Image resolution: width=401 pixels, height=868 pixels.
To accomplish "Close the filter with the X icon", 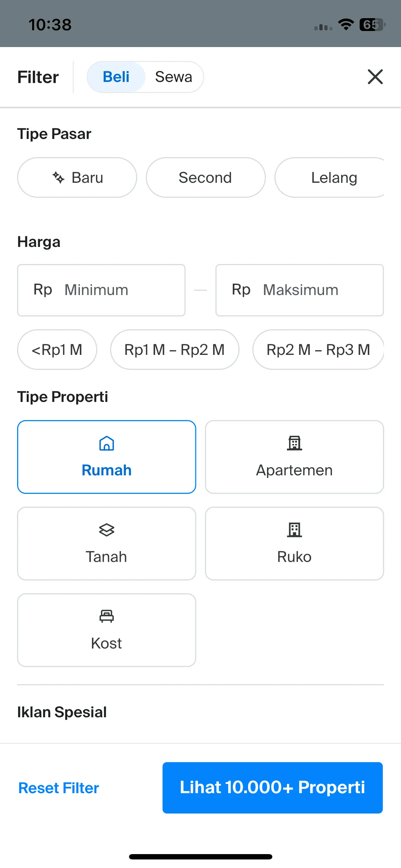I will tap(375, 77).
